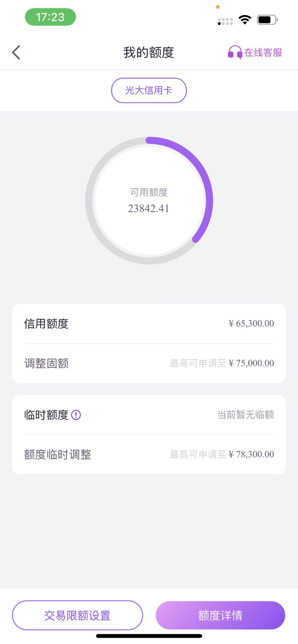Viewport: 298px width, 644px height.
Task: Tap the 可用额度 23842.41 circle center
Action: pyautogui.click(x=149, y=200)
